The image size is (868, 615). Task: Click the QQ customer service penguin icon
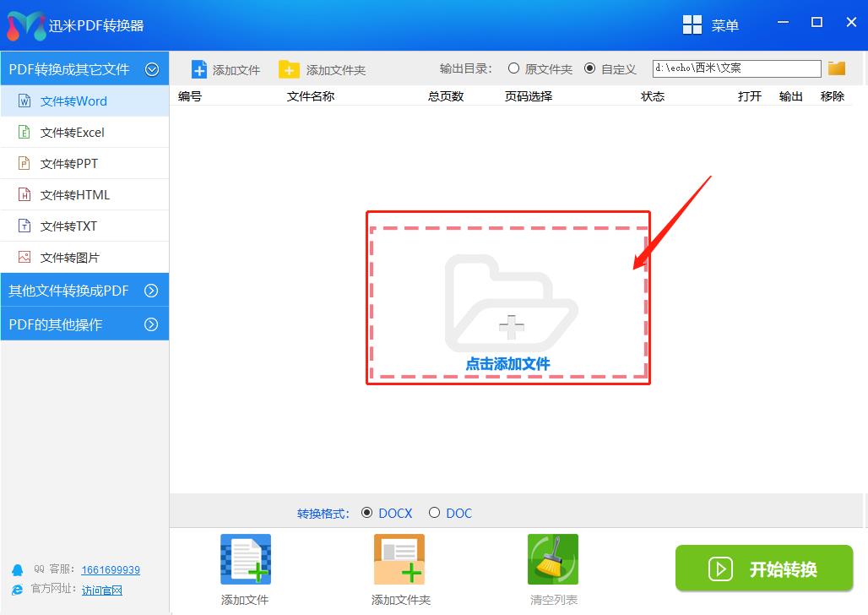(17, 570)
